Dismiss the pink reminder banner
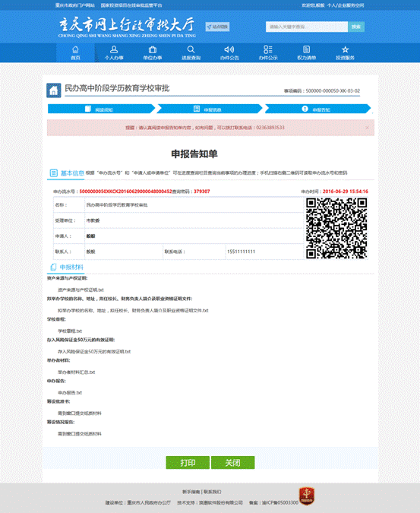 point(367,128)
